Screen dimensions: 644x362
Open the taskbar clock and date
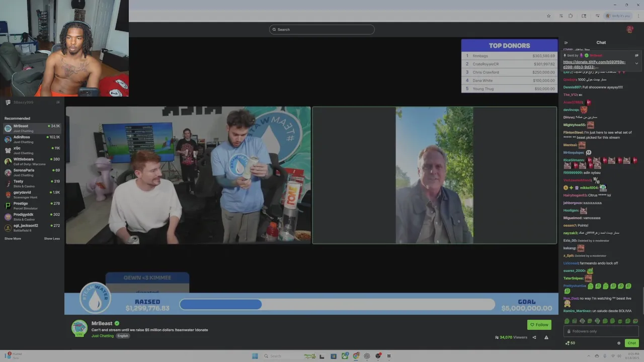[632, 356]
